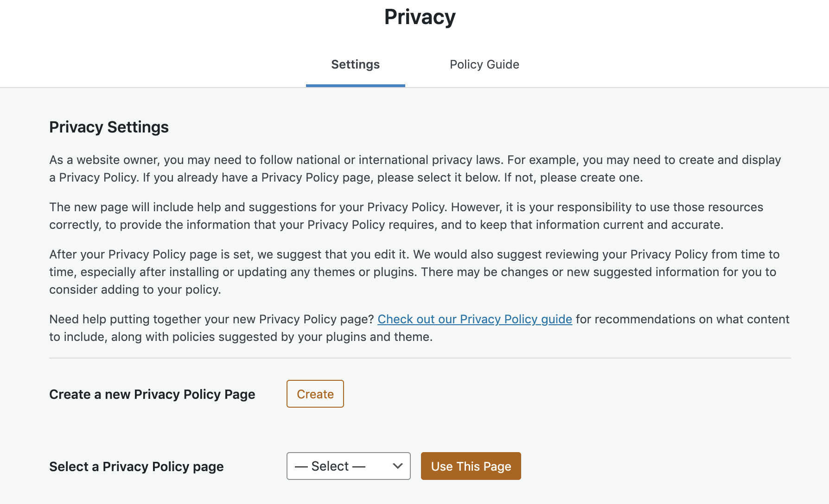Click the Select a Privacy Policy page label
This screenshot has width=829, height=504.
coord(136,466)
